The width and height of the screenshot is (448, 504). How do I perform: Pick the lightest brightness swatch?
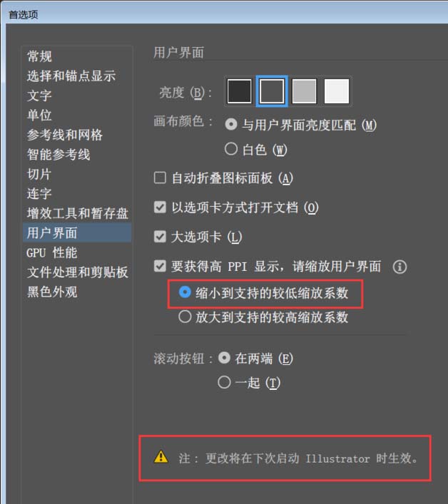tap(337, 92)
